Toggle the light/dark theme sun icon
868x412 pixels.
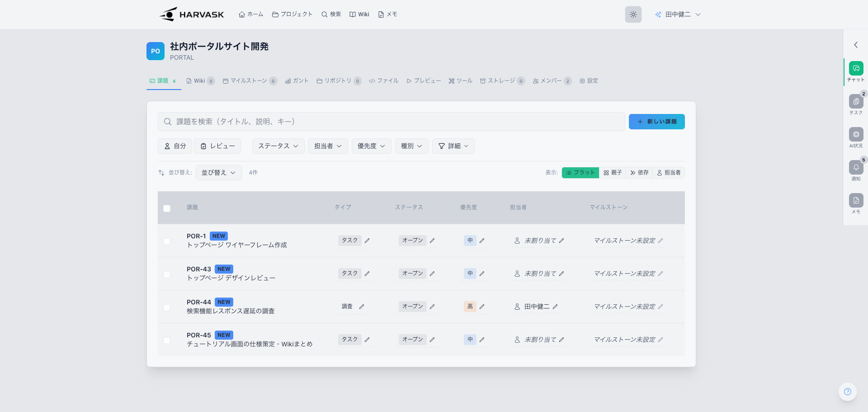633,14
